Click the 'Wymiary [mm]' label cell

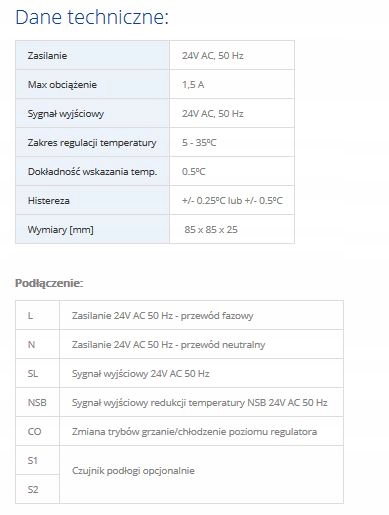pos(92,229)
